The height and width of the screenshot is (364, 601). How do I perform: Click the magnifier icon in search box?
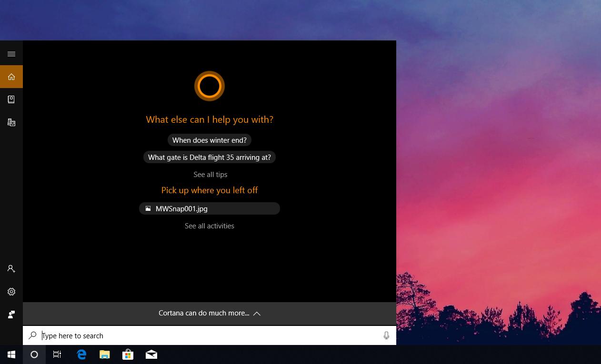(32, 335)
